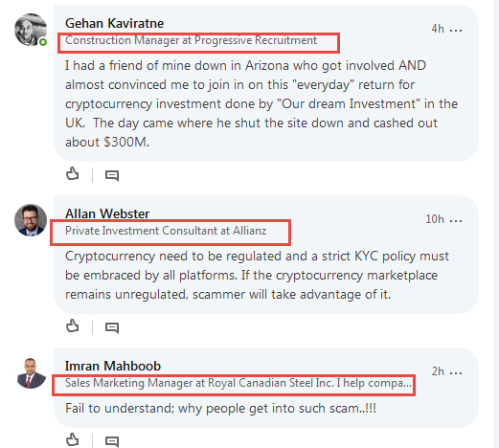Reply to Allan Webster's comment
This screenshot has height=448, width=499.
click(112, 327)
